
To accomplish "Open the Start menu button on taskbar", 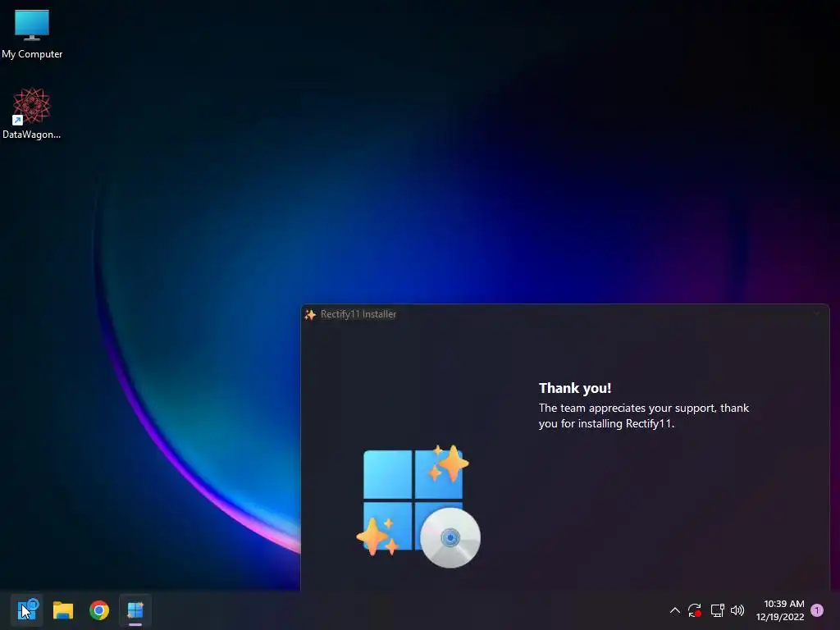I will pos(27,610).
